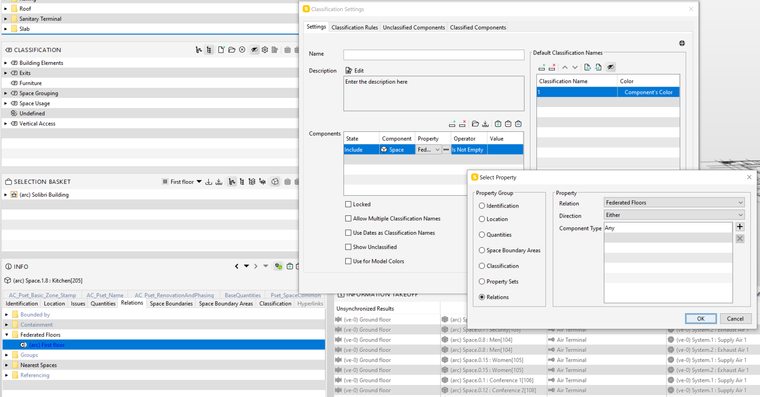Click new classification icon in Classification panel
This screenshot has width=760, height=397.
coord(221,49)
